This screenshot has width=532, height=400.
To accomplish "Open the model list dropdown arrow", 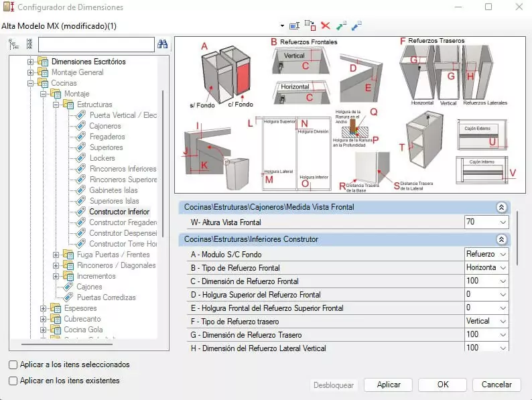I will (282, 26).
